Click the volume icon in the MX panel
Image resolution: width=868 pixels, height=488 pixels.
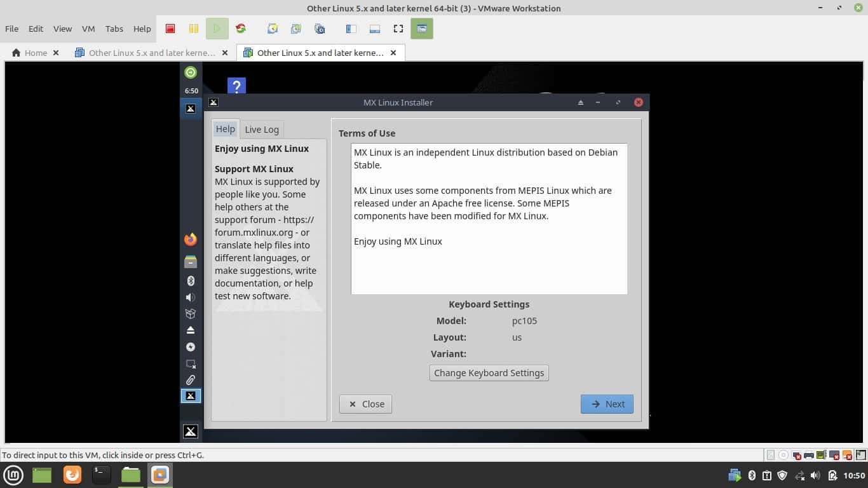point(191,297)
